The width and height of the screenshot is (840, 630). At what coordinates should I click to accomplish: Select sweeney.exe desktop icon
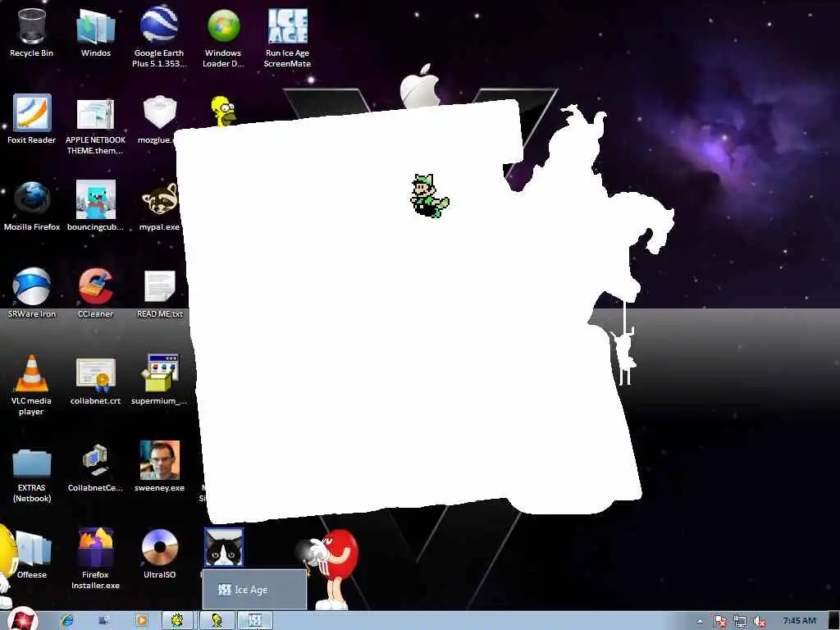click(160, 467)
